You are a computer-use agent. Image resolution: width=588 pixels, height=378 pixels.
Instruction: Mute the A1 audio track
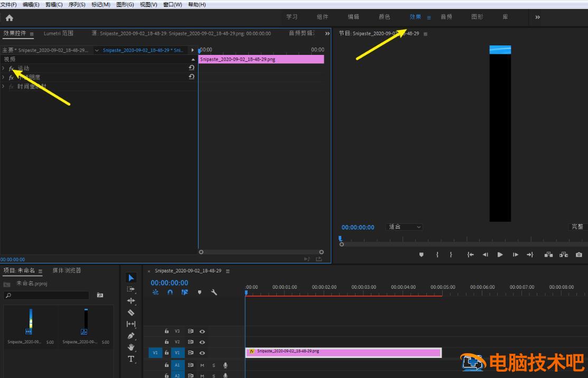click(202, 365)
